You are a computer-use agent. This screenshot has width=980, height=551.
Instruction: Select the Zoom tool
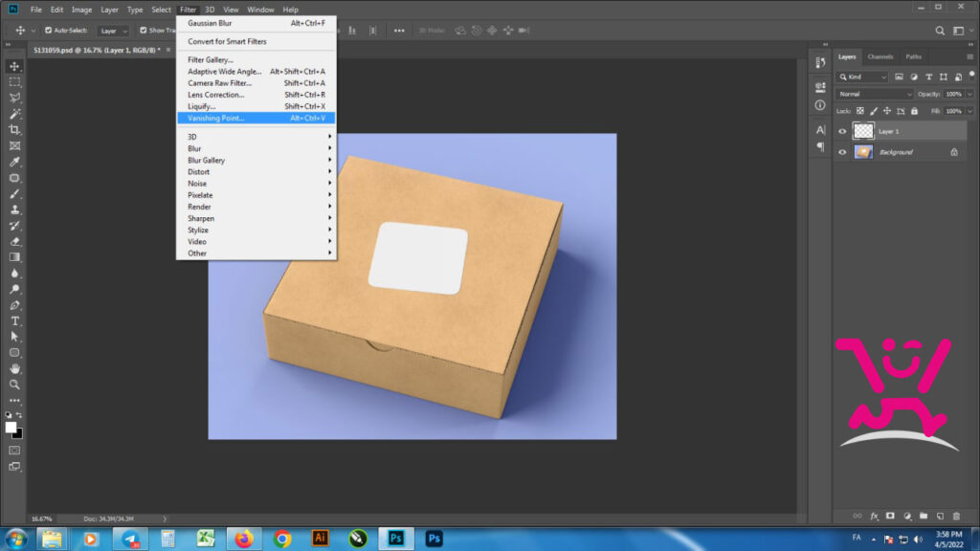(14, 385)
